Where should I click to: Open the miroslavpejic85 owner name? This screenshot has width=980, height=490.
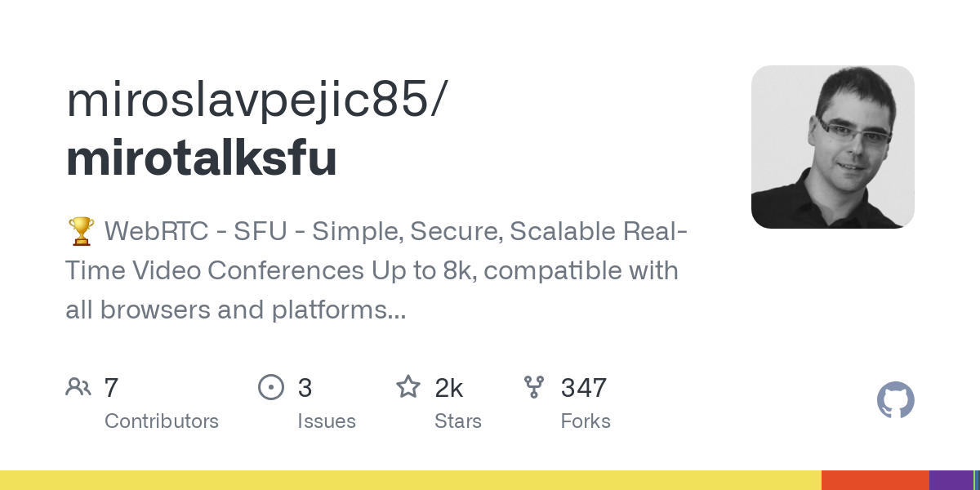click(x=256, y=100)
